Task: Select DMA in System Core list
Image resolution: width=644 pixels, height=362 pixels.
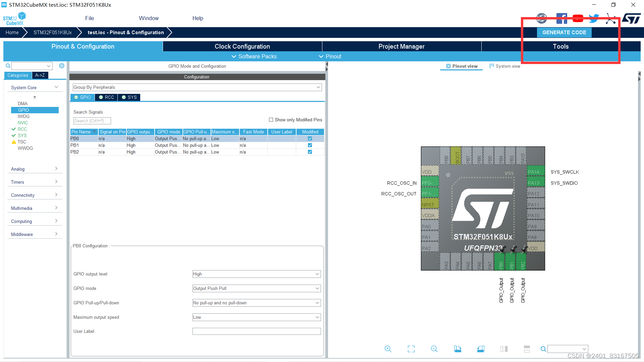Action: [22, 104]
